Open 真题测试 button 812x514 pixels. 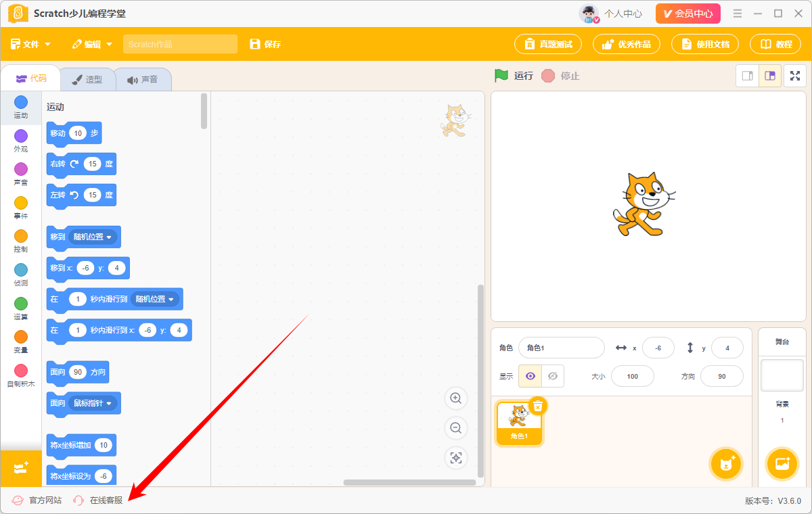coord(549,44)
